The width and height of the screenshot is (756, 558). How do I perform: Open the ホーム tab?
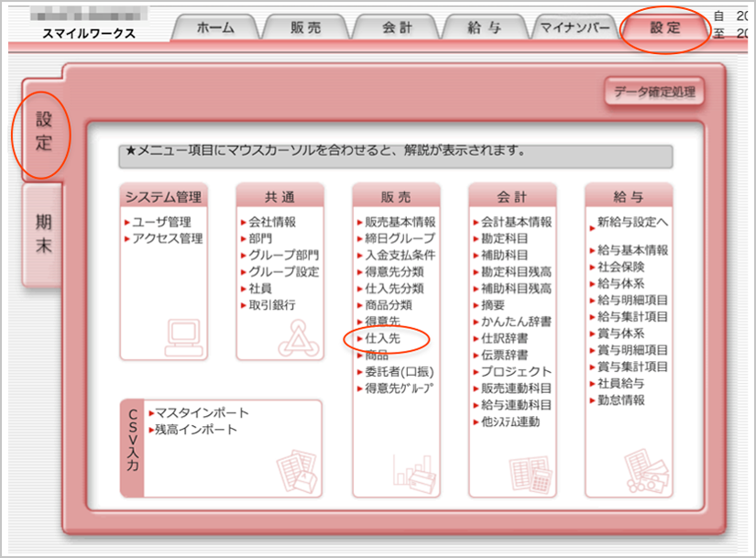pos(215,28)
